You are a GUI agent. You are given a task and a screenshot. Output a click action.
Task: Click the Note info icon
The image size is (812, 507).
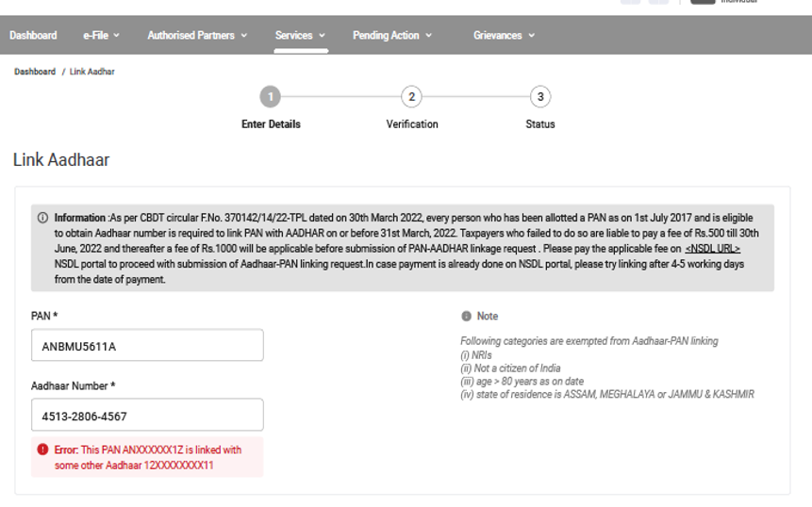466,317
